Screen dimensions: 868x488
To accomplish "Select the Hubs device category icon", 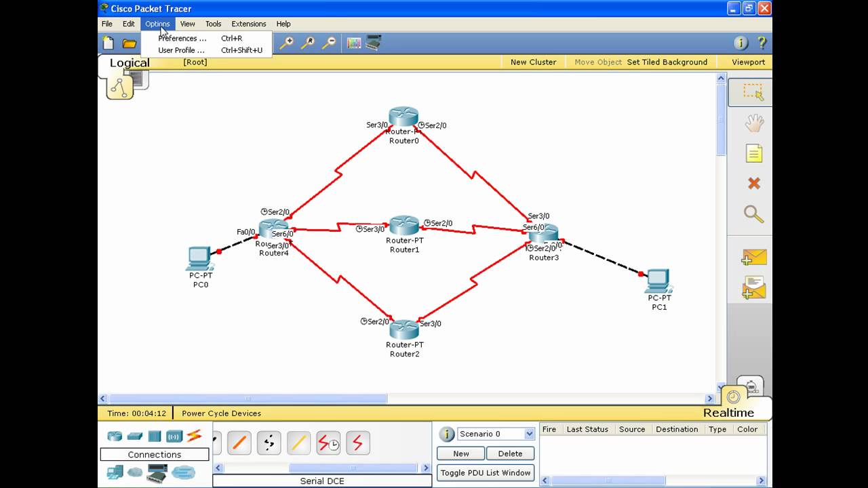I will click(x=155, y=436).
